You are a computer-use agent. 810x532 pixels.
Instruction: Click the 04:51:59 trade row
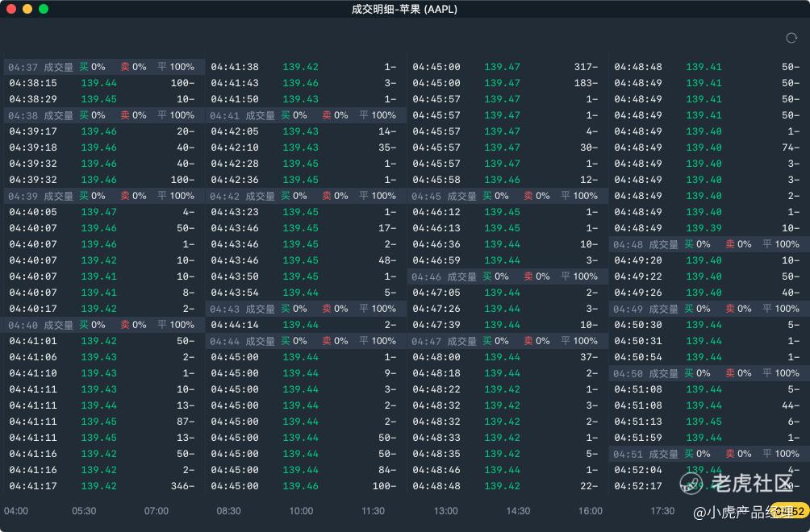709,438
